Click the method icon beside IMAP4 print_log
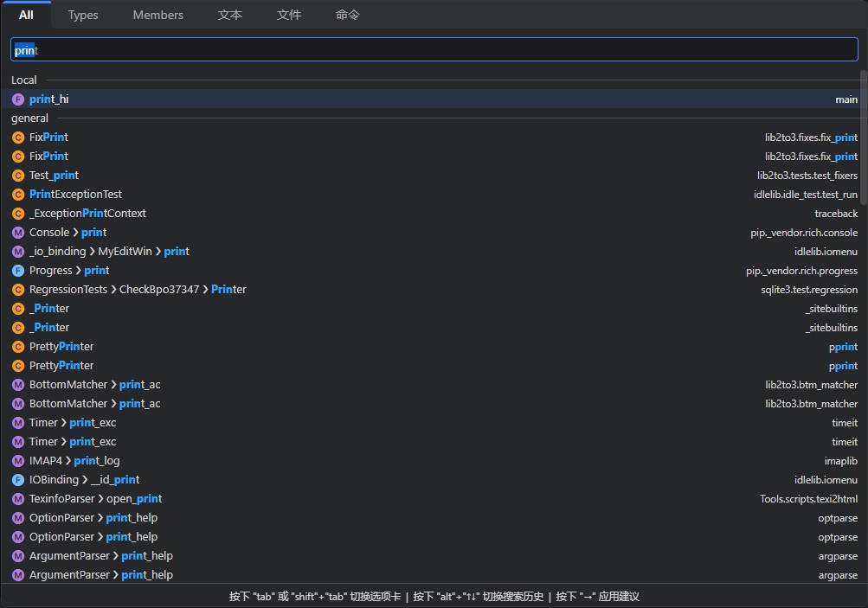This screenshot has height=608, width=868. click(x=17, y=461)
